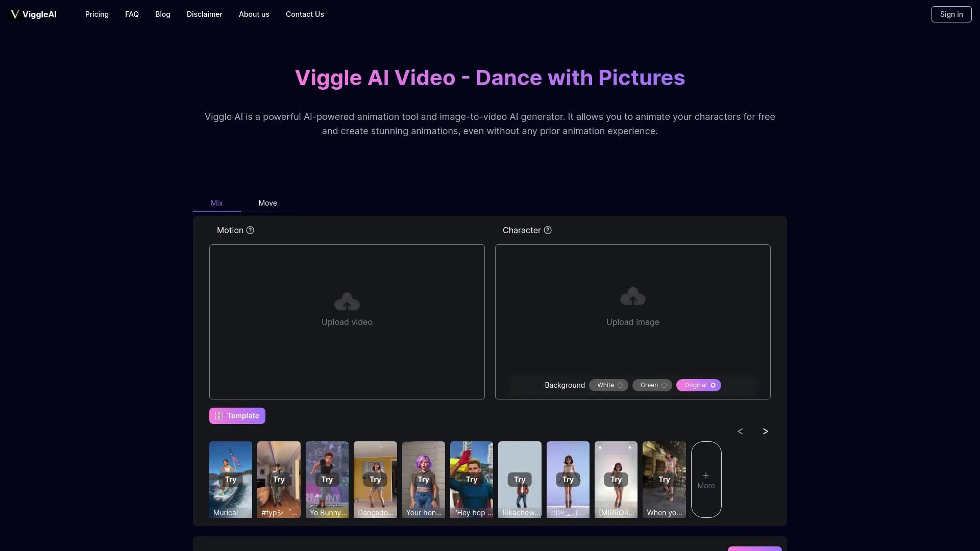Click the ViggleAI logo icon
This screenshot has height=551, width=980.
(x=14, y=14)
